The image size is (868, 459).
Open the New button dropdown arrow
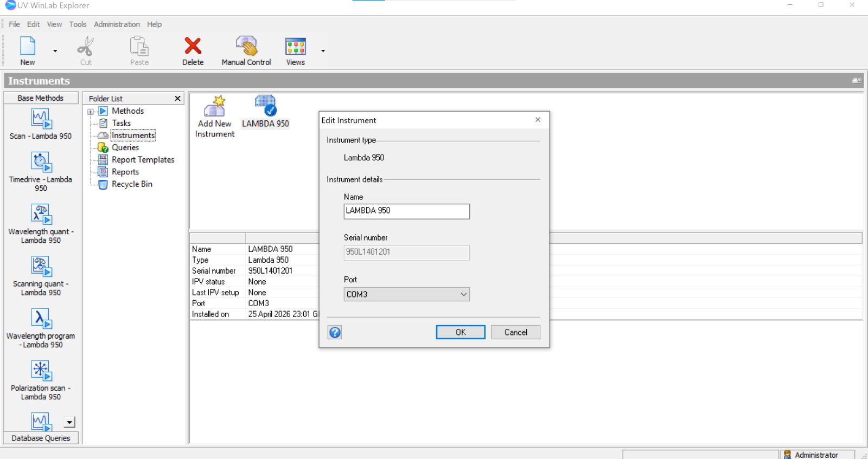[55, 51]
